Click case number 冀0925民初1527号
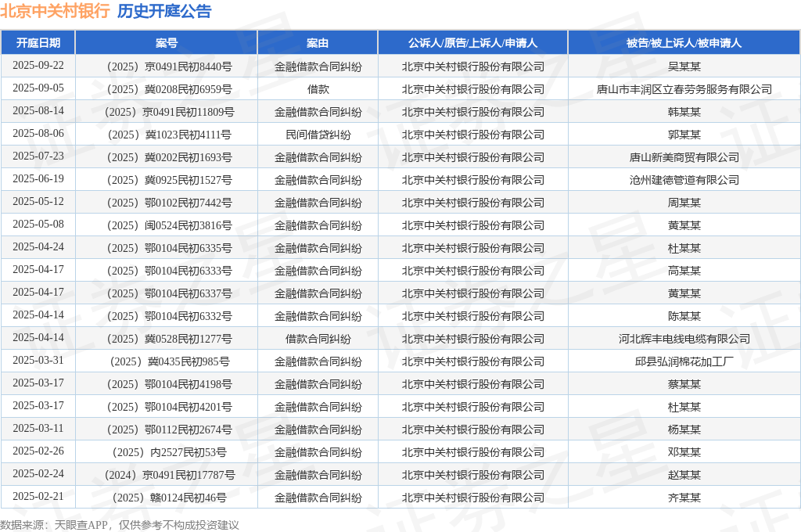Viewport: 801px width, 532px height. point(169,180)
